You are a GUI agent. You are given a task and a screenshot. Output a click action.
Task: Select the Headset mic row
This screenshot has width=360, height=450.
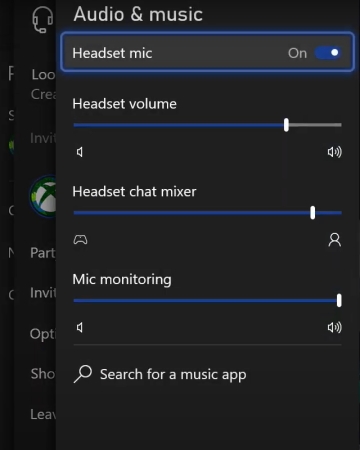(x=207, y=52)
